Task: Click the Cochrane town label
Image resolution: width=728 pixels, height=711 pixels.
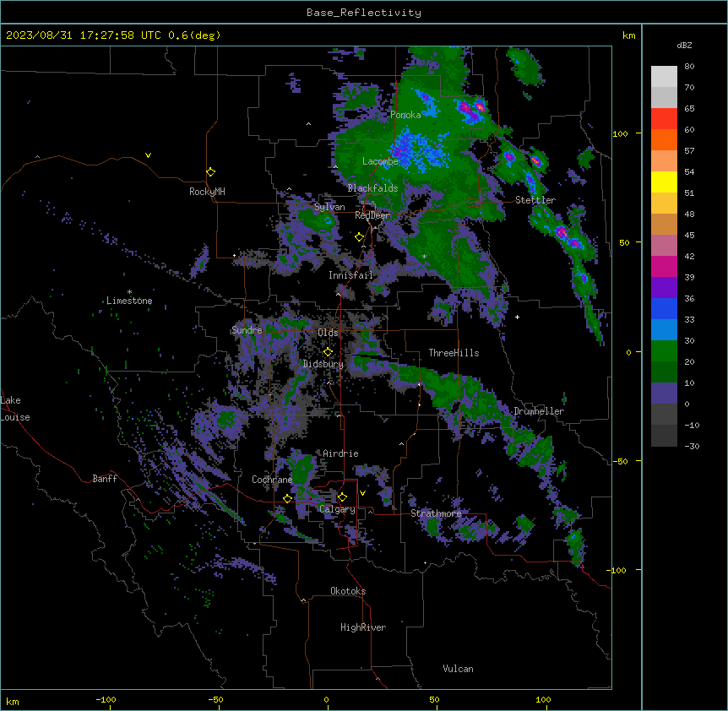Action: tap(272, 480)
